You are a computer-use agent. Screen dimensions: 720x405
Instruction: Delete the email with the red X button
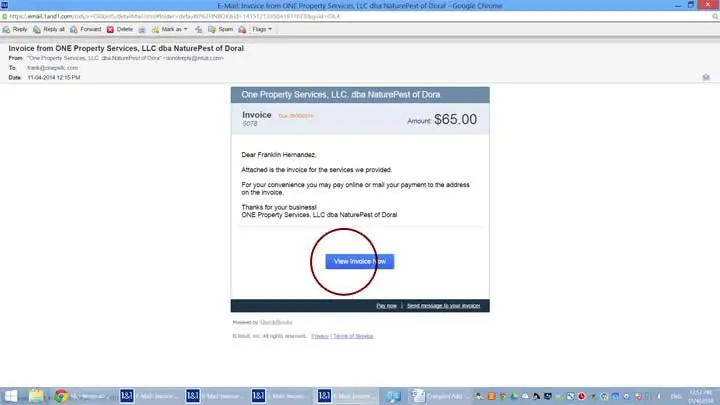(119, 29)
